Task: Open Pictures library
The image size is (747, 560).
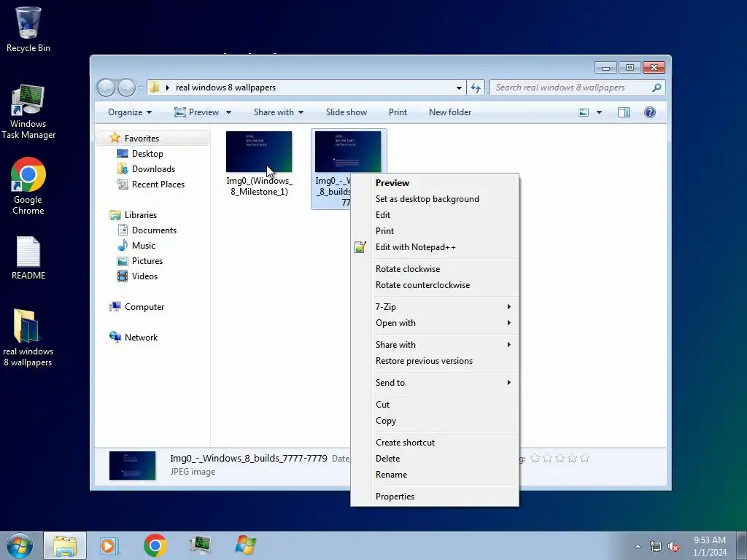Action: click(147, 261)
